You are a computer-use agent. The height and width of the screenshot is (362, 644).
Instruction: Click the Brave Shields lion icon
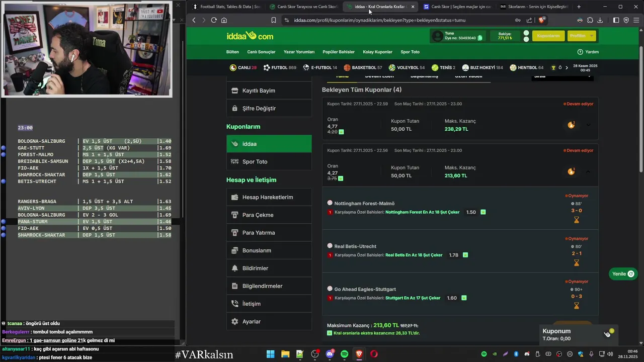[542, 20]
